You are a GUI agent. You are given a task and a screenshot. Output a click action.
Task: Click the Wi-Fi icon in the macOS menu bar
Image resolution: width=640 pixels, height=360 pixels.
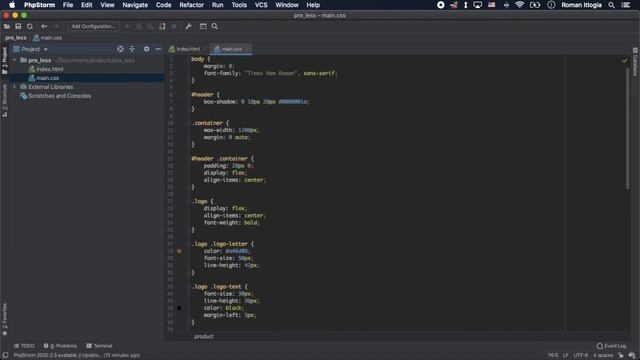click(x=519, y=5)
